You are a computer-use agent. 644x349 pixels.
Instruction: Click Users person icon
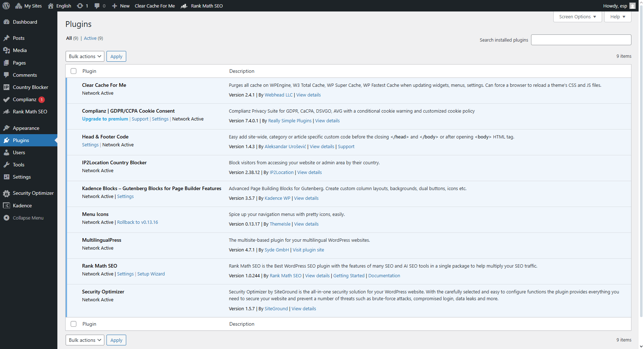pos(6,152)
